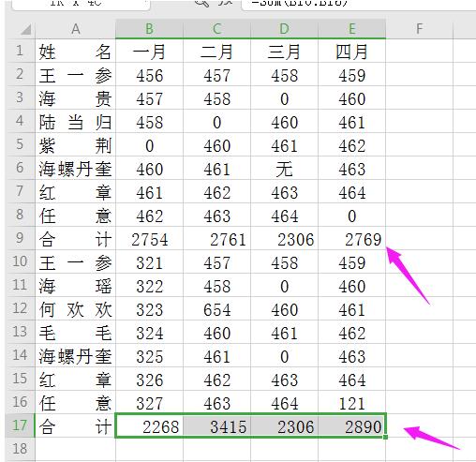Viewport: 476px width, 462px height.
Task: Select row 6 header
Action: click(20, 168)
